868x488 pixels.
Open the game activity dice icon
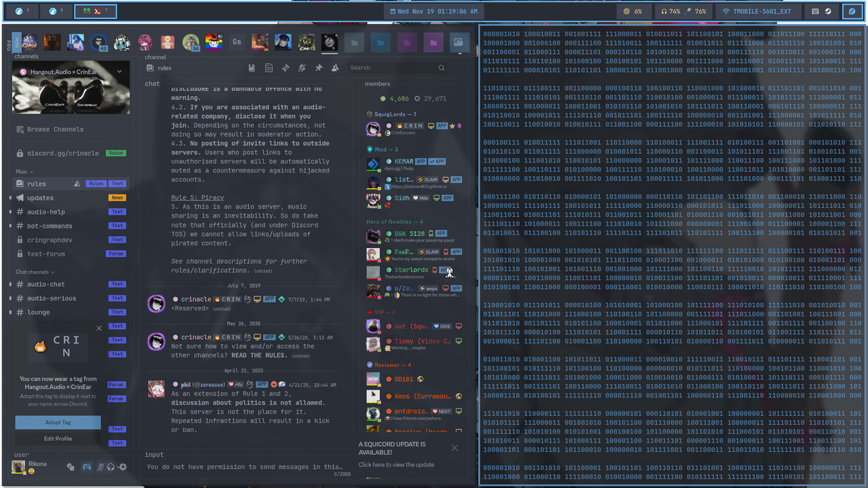click(x=70, y=467)
